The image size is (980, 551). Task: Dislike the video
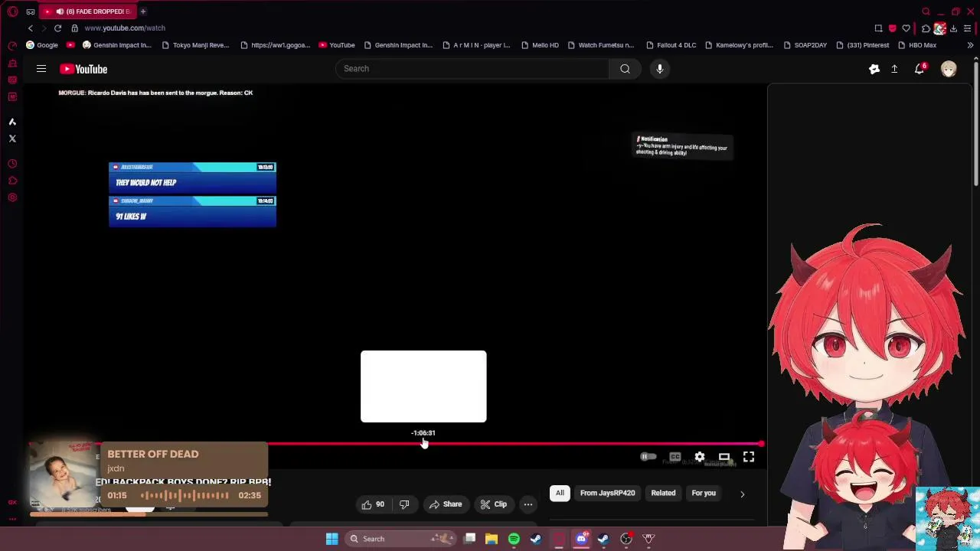coord(404,504)
